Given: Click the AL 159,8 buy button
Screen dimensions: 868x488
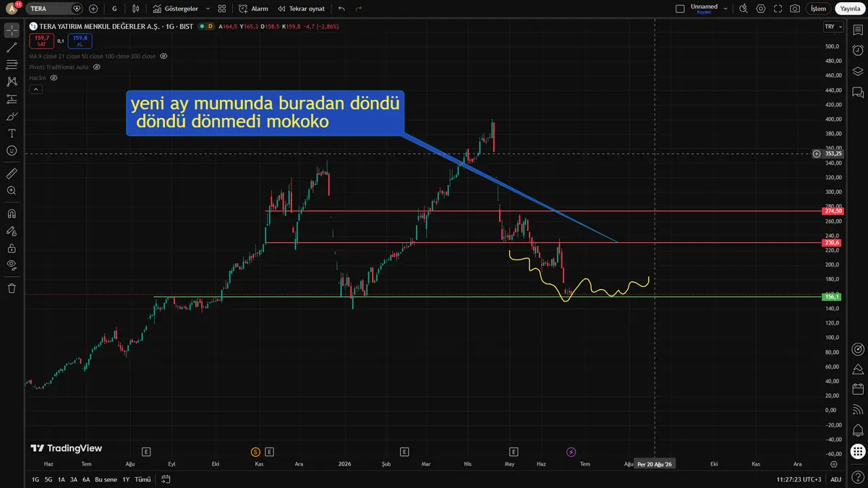Looking at the screenshot, I should tap(80, 40).
